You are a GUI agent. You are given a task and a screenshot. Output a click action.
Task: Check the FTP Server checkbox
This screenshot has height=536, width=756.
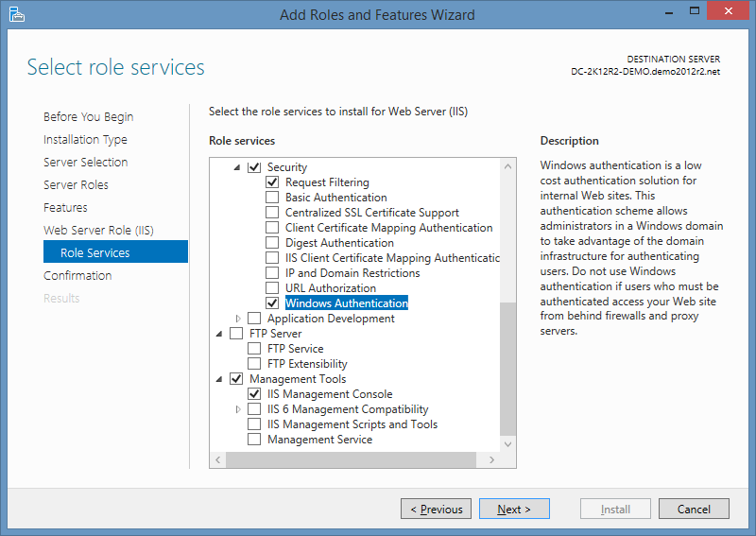tap(236, 334)
